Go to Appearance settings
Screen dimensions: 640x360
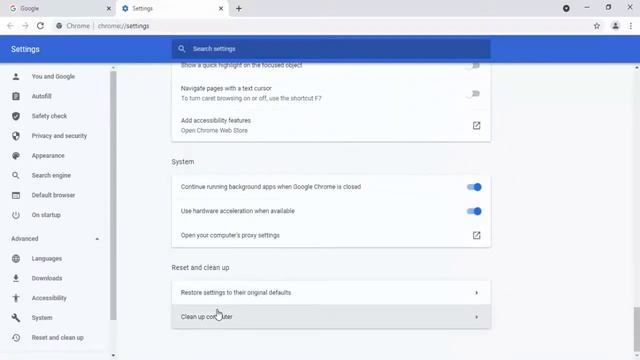point(48,156)
